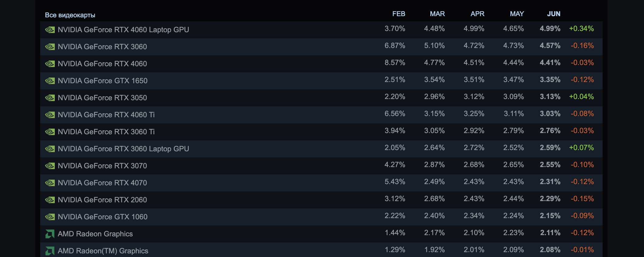Click the FEB column header
The image size is (644, 257).
pos(399,14)
